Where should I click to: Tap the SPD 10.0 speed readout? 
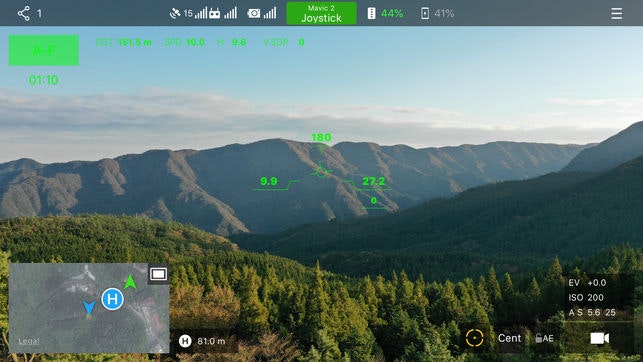pyautogui.click(x=185, y=42)
